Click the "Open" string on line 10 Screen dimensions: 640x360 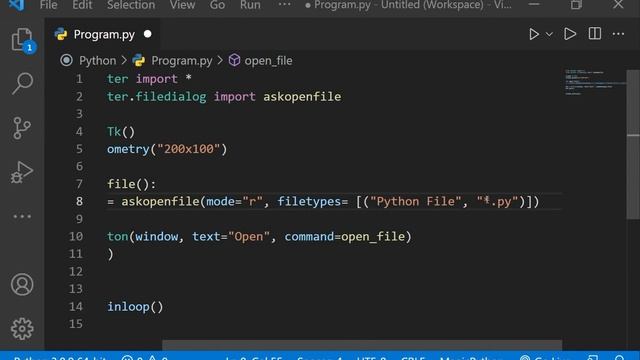click(249, 237)
